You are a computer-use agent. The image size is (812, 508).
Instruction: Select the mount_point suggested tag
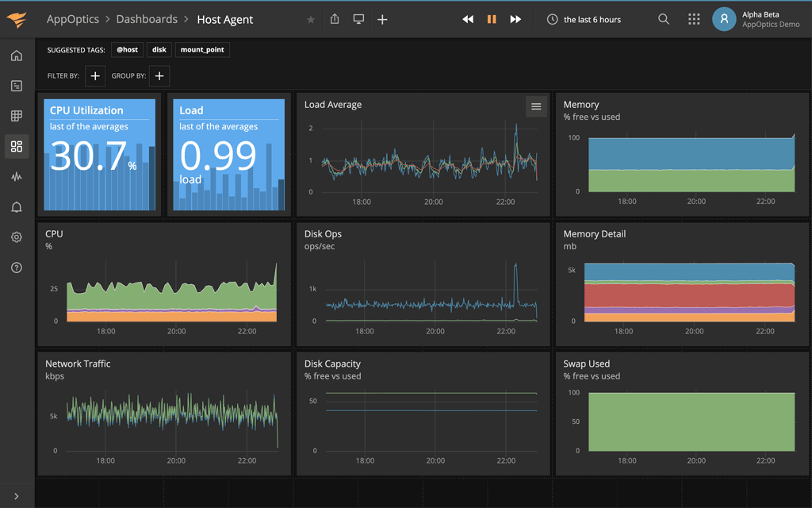(x=202, y=50)
